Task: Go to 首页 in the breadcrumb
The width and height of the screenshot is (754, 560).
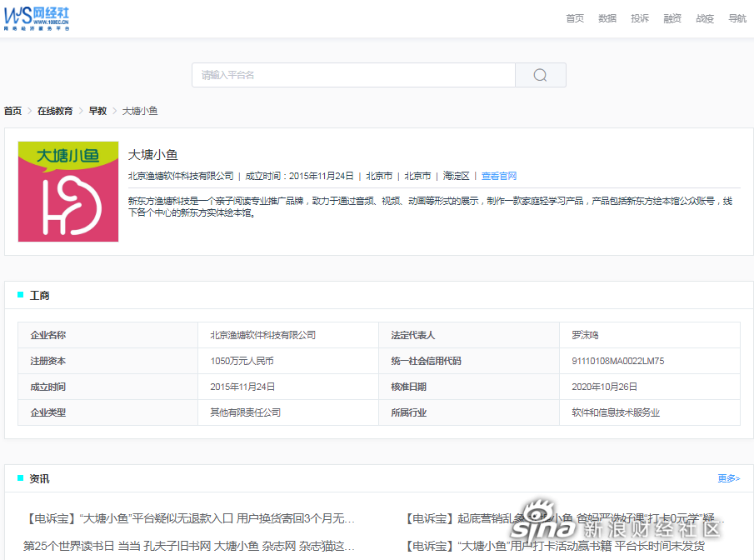Action: coord(13,111)
